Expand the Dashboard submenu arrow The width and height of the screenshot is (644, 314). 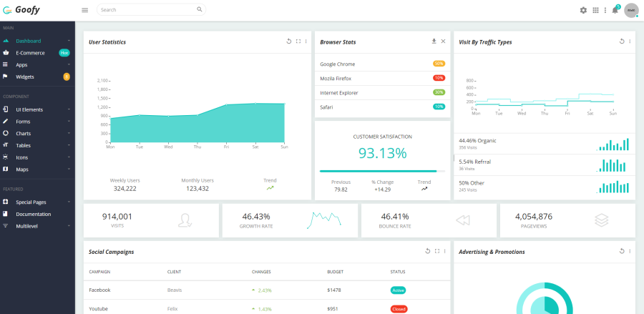[69, 41]
